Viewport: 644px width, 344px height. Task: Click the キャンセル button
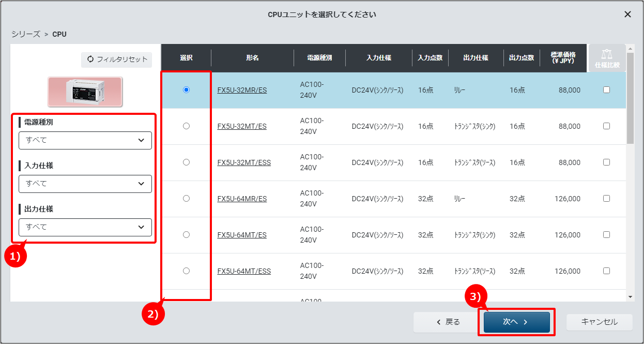click(600, 322)
